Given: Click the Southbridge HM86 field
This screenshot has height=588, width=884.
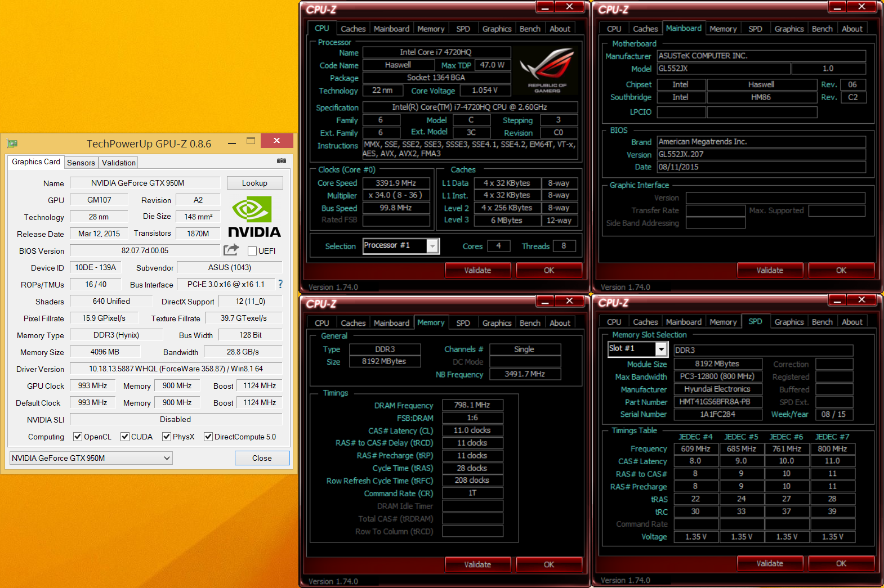Looking at the screenshot, I should pos(761,97).
